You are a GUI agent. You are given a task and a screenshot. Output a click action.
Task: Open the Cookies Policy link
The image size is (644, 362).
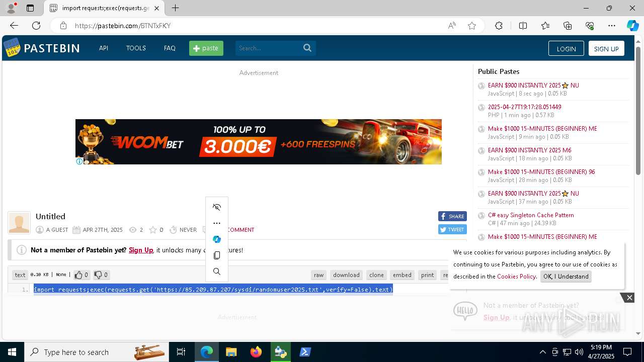(x=516, y=277)
